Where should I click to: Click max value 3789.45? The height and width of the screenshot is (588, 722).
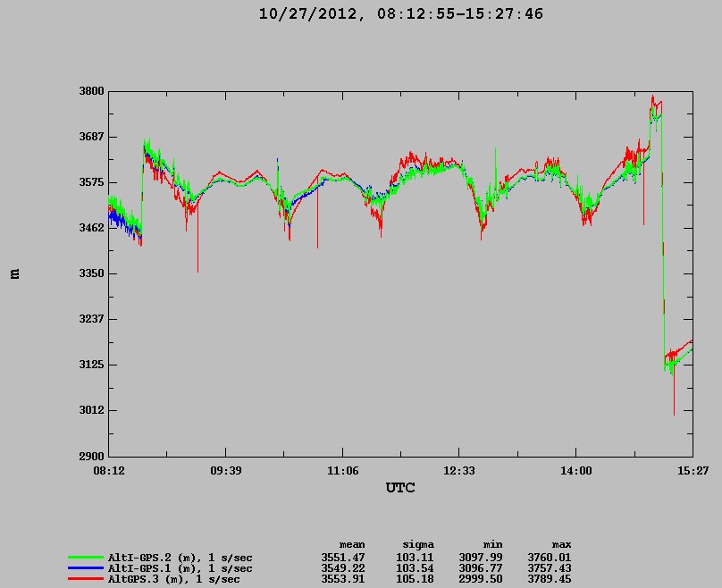550,579
